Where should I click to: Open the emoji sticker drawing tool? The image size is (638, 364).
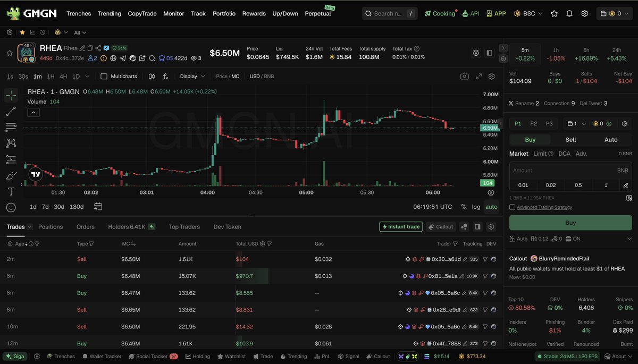click(11, 207)
